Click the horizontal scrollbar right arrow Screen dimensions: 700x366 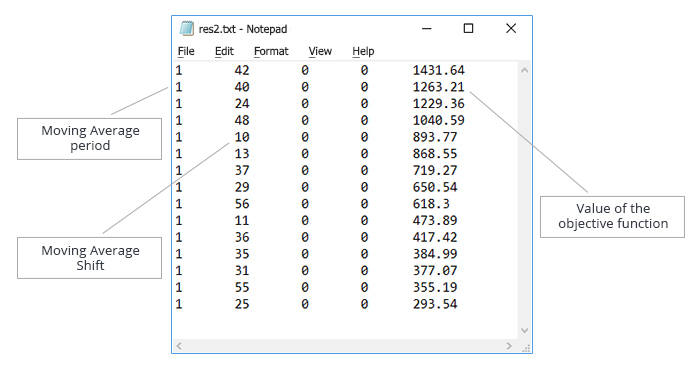[x=509, y=346]
